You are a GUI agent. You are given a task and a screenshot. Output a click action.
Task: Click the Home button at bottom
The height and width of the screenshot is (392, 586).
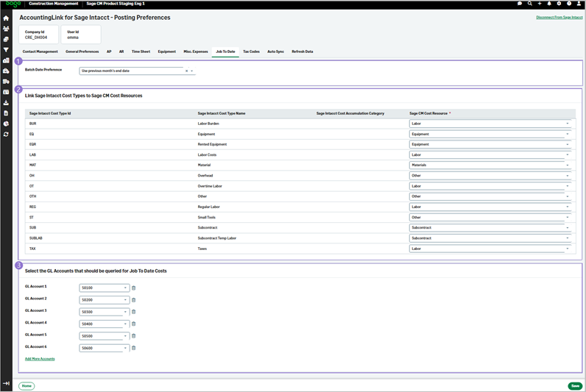[27, 386]
